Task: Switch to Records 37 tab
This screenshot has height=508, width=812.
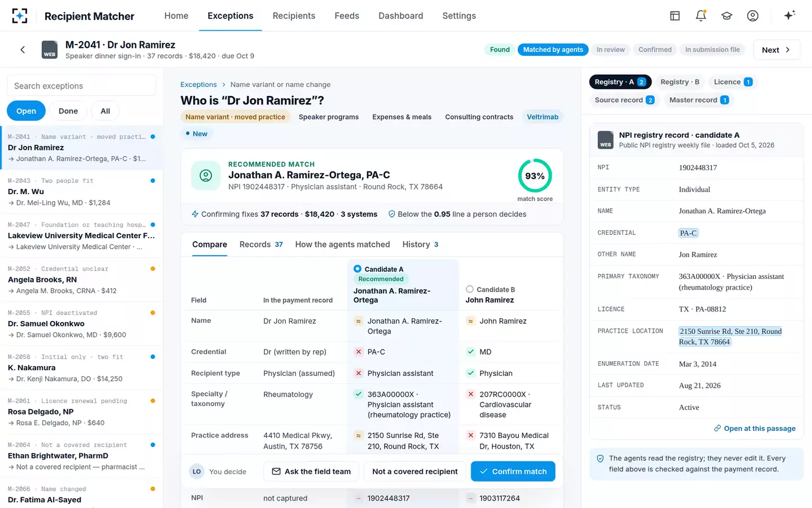Action: coord(261,244)
